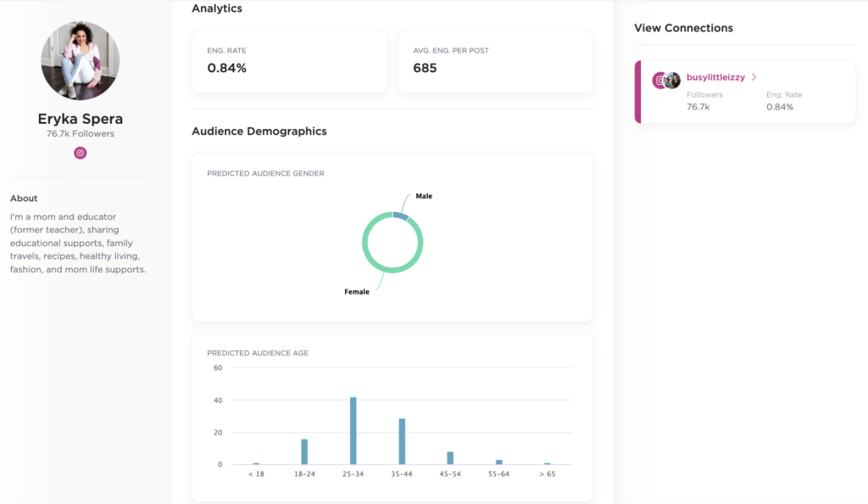This screenshot has width=868, height=504.
Task: Click the Analytics section heading
Action: coord(219,8)
